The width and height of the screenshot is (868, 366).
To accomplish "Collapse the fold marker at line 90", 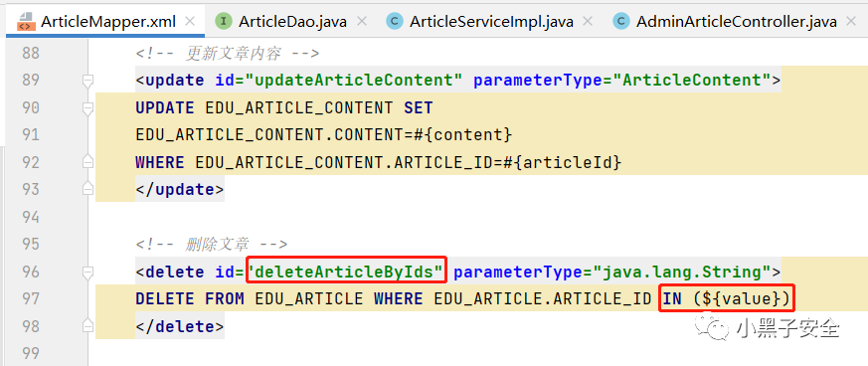I will click(x=87, y=108).
